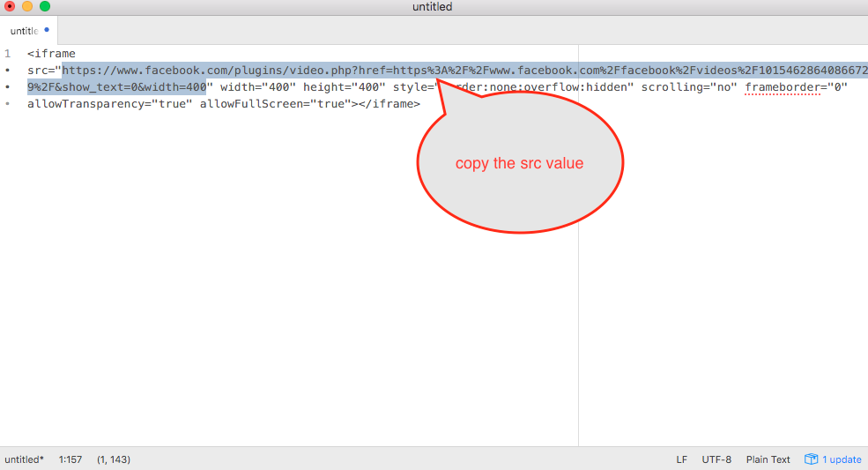
Task: Click the allowFullScreen="true" attribute
Action: pyautogui.click(x=275, y=104)
